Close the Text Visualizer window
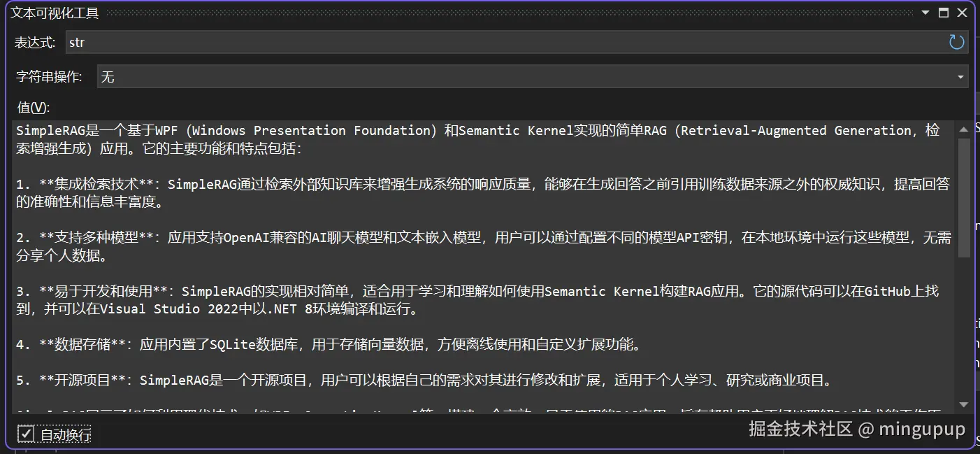Screen dimensions: 980x454 (962, 13)
